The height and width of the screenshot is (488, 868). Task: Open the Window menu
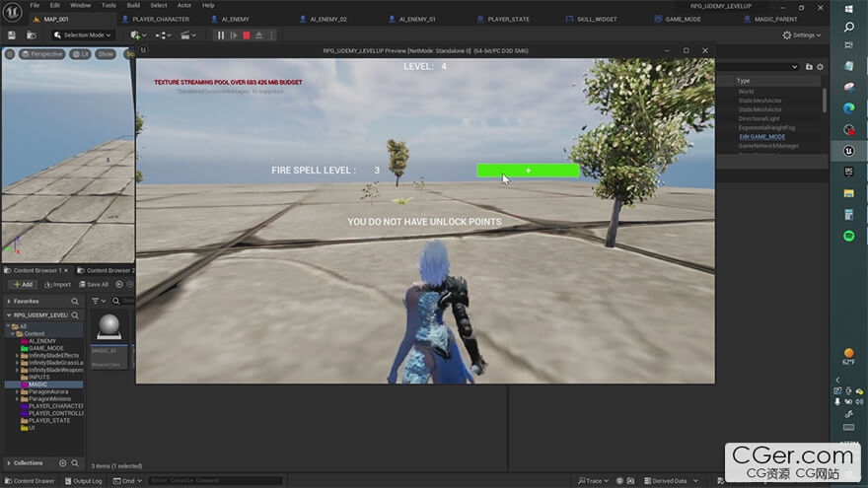(x=80, y=5)
